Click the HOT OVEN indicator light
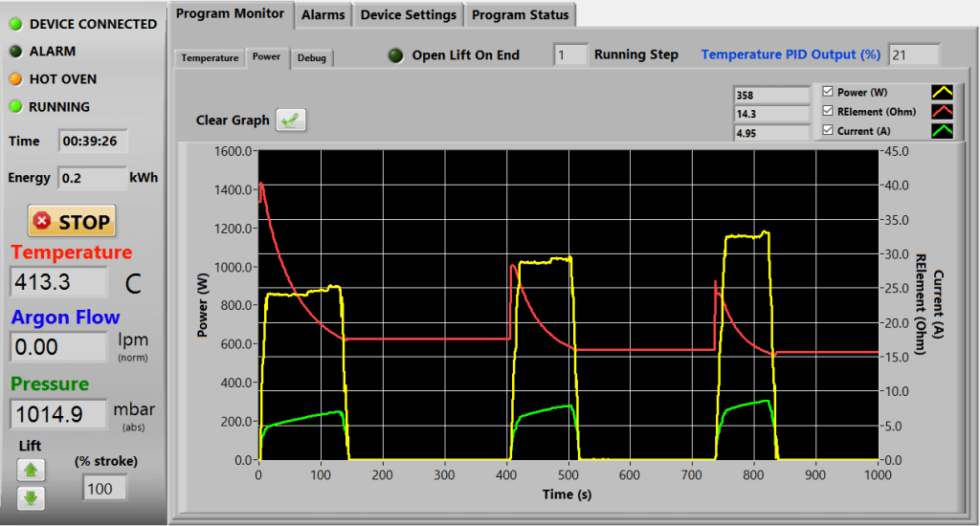 (16, 79)
